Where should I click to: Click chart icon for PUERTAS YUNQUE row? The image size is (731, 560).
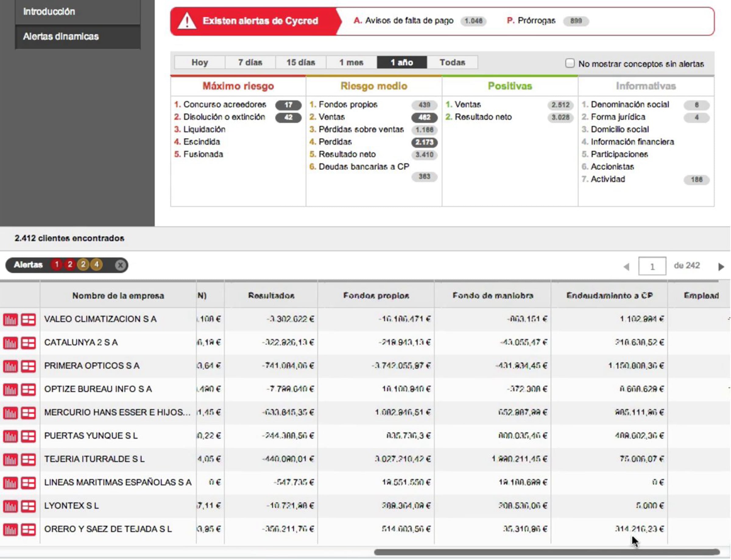(10, 436)
